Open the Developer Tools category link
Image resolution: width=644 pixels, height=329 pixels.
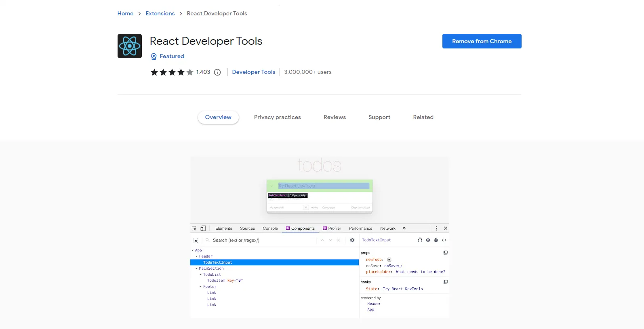coord(254,72)
